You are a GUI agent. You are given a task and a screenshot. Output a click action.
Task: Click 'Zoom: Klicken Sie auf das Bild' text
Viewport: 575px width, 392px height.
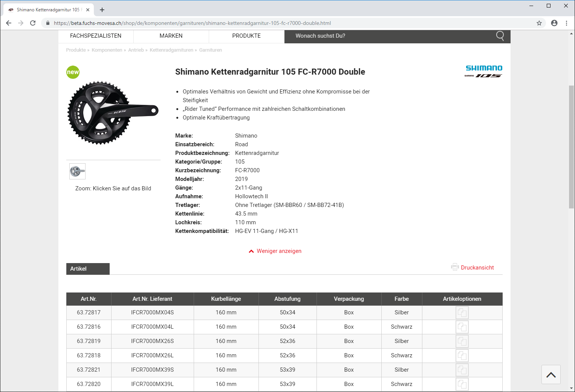pos(113,188)
